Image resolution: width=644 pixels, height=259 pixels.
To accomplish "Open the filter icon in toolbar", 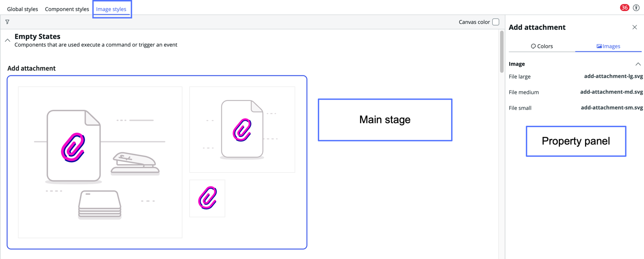I will point(7,22).
